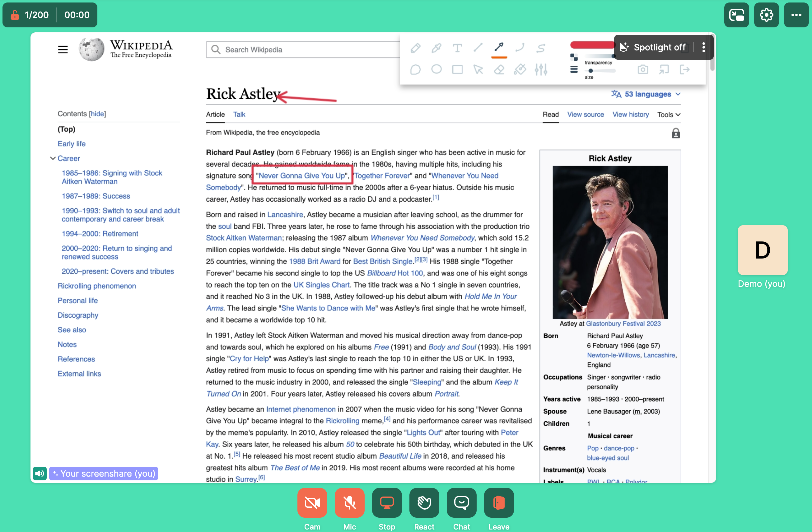The image size is (812, 532).
Task: Open the red stroke color swatch
Action: [592, 45]
